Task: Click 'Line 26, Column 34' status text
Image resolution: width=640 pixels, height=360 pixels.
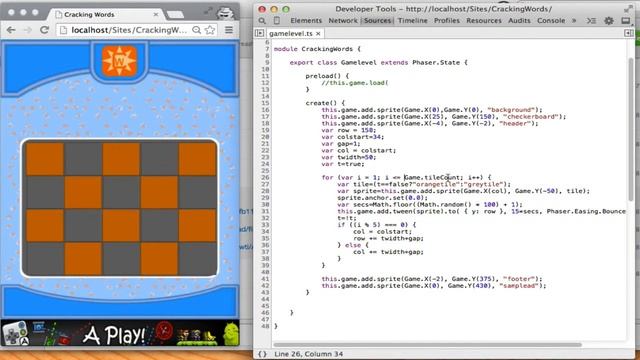Action: [309, 354]
